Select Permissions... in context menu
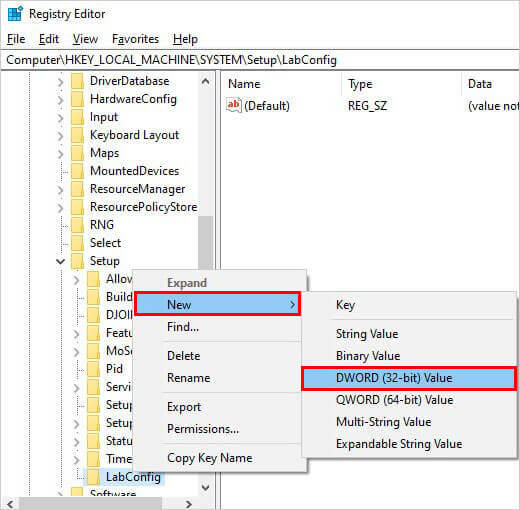 [203, 429]
